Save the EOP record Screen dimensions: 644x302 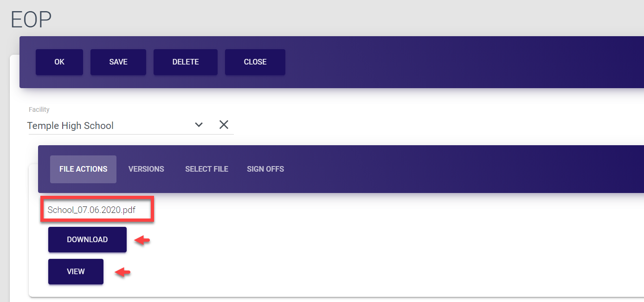[118, 62]
